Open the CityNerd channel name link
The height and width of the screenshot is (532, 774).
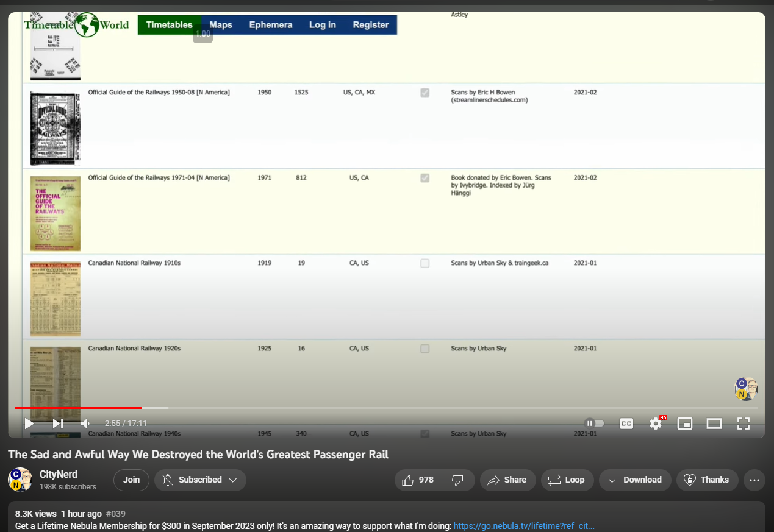click(59, 474)
